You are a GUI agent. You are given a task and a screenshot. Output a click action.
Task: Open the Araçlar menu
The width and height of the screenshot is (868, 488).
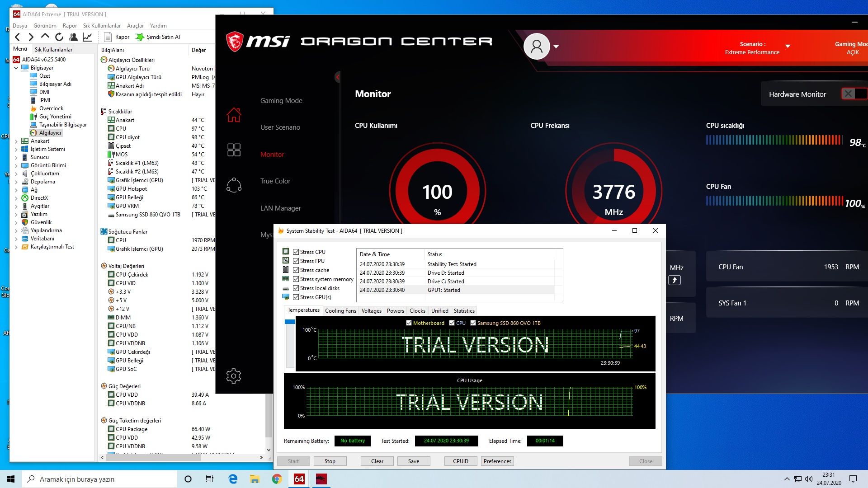(x=135, y=26)
